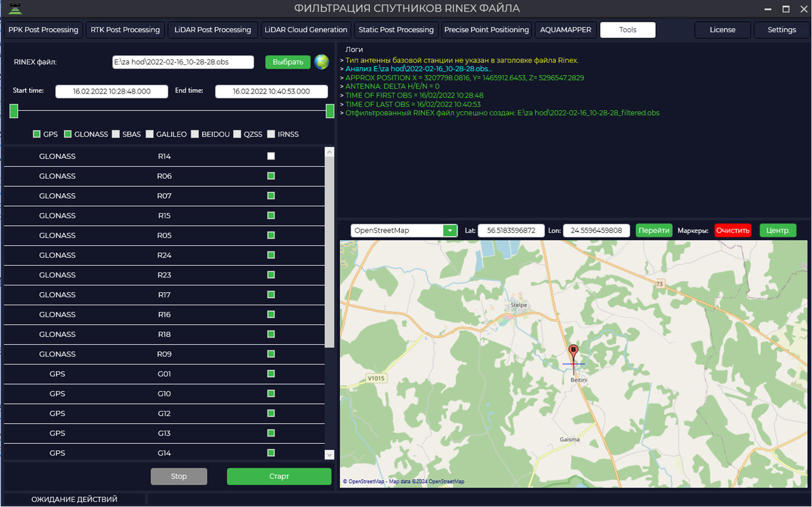Open the OpenStreetMap provider dropdown arrow
This screenshot has height=507, width=812.
tap(450, 231)
